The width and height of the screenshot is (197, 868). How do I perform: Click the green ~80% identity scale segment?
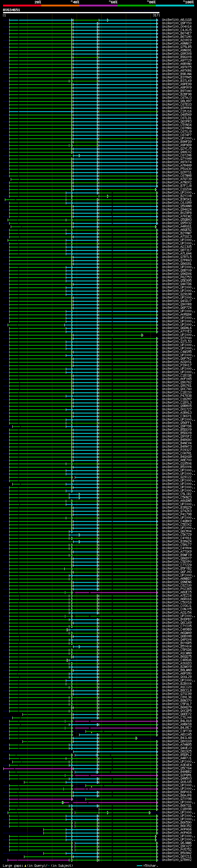pos(137,6)
